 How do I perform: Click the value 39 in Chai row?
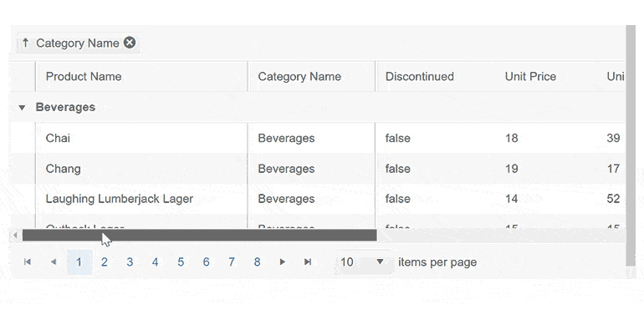click(x=613, y=138)
